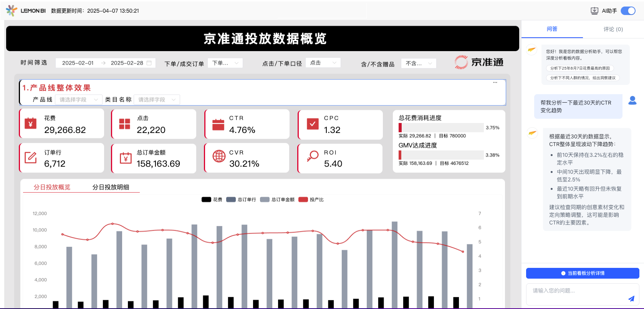Open the three-dot menu of 产品线整体效果

tap(495, 82)
